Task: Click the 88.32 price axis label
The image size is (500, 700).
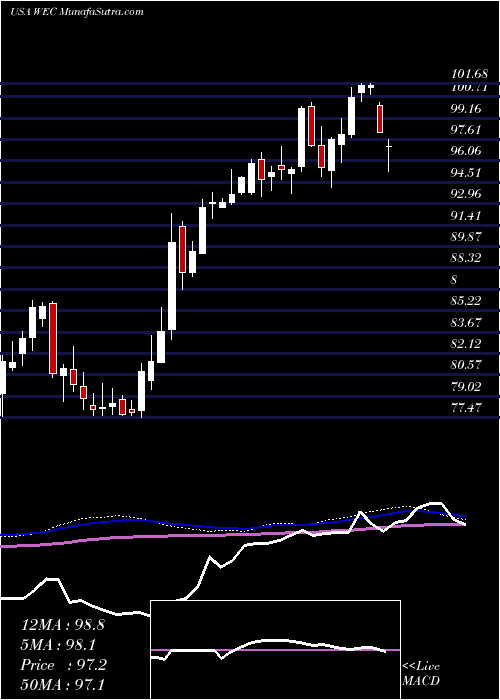Action: (x=467, y=258)
